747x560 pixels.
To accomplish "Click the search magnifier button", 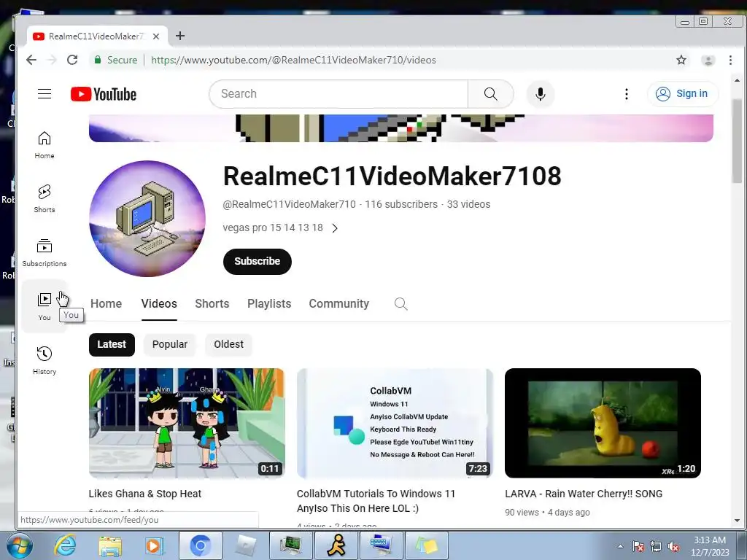I will pyautogui.click(x=491, y=94).
